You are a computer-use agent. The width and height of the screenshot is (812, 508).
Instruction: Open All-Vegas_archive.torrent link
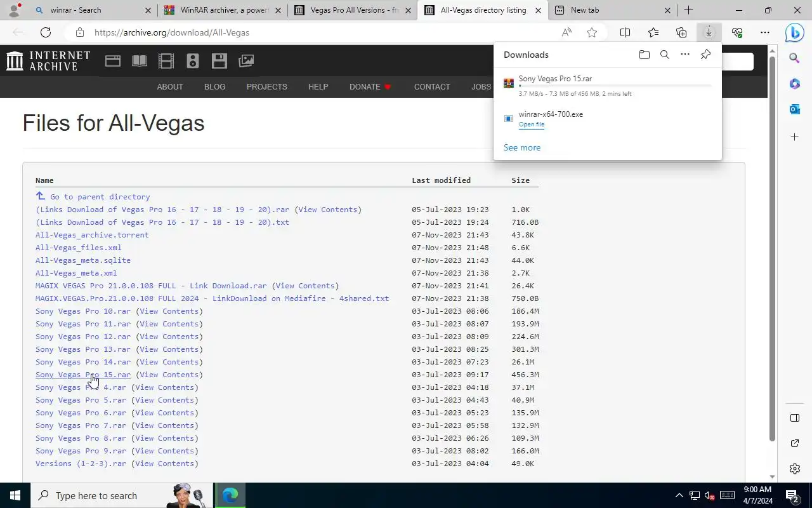(92, 235)
